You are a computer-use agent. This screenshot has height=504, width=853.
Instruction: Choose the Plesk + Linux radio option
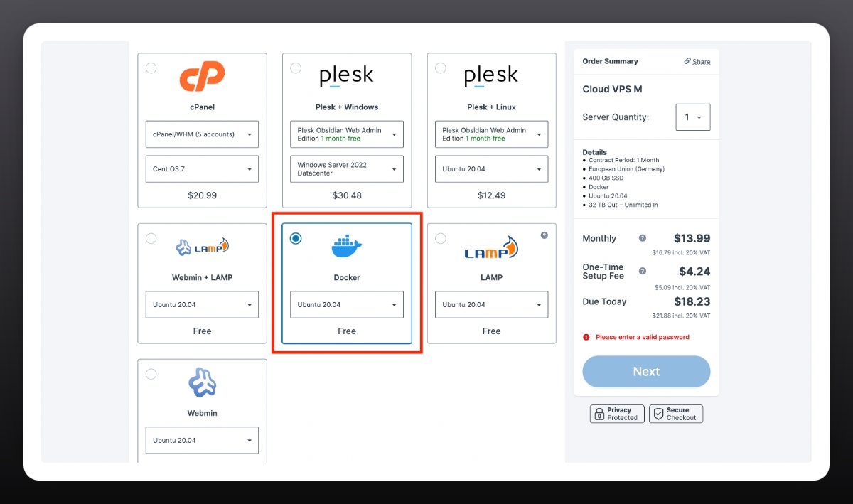pos(441,68)
